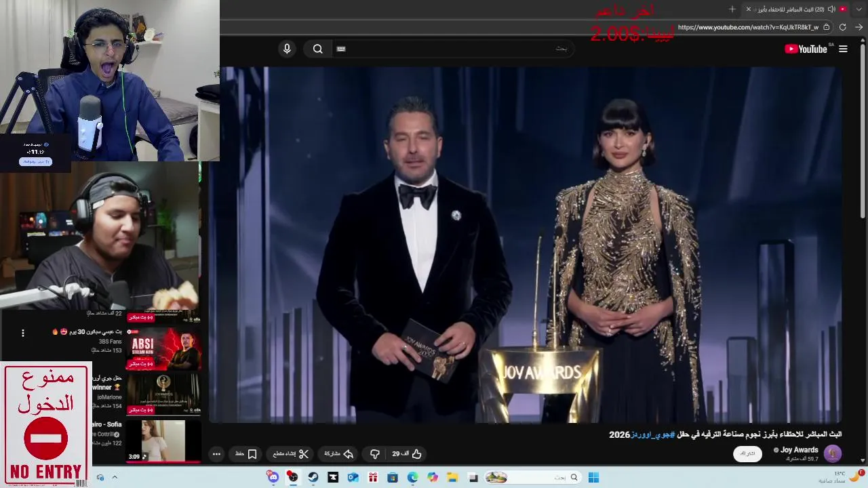Image resolution: width=868 pixels, height=488 pixels.
Task: Navigate with browser arrow button beside reload
Action: (859, 27)
